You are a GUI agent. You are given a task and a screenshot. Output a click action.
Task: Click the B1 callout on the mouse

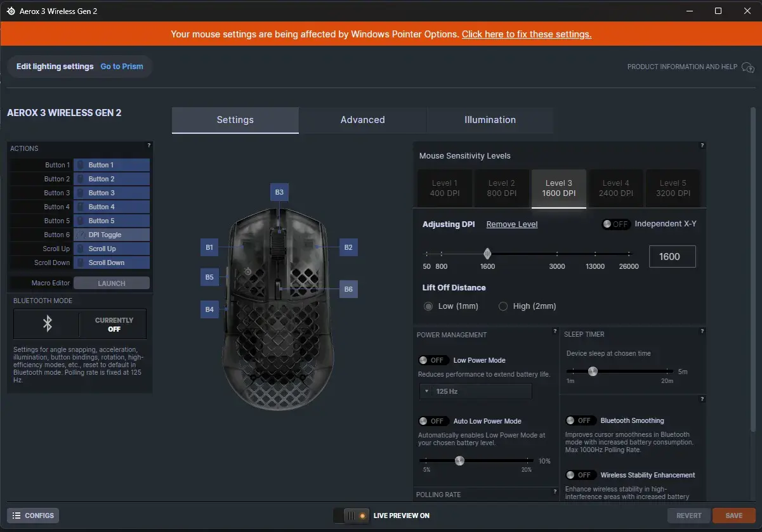click(209, 247)
